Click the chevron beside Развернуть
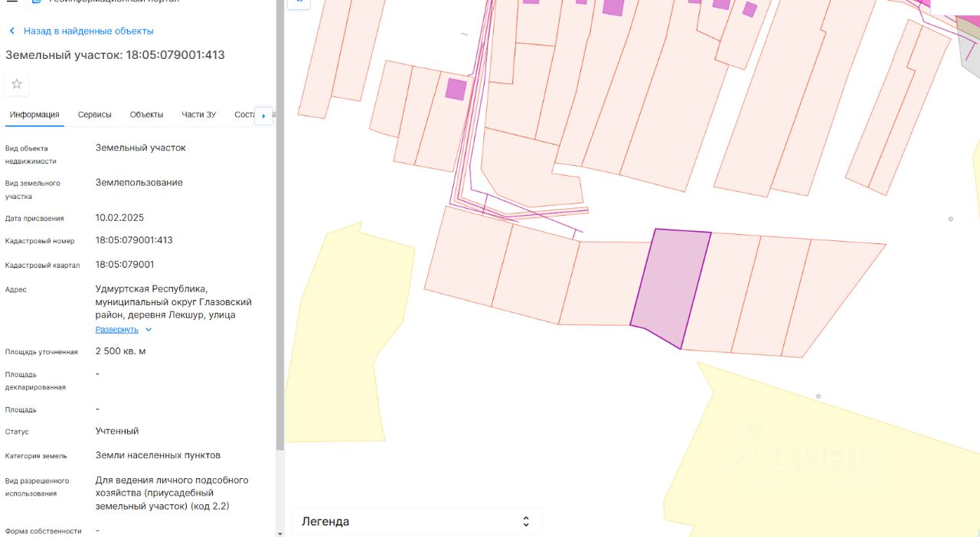Image resolution: width=980 pixels, height=537 pixels. point(149,330)
